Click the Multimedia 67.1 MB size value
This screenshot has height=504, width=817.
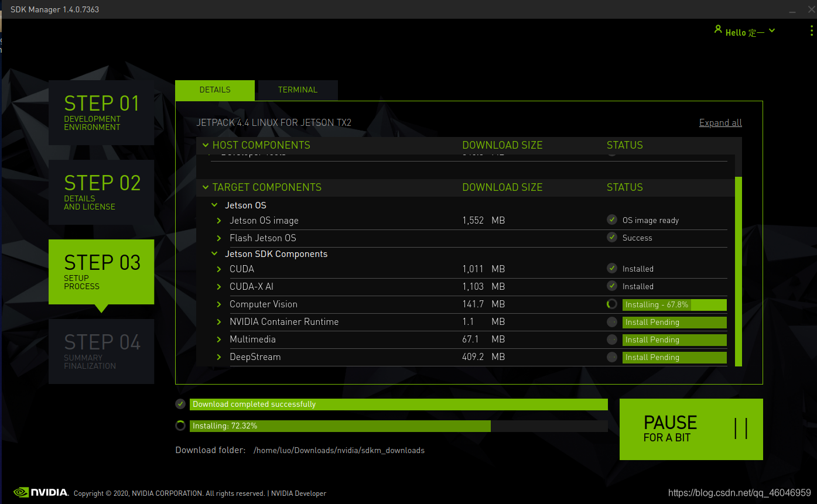(x=483, y=340)
